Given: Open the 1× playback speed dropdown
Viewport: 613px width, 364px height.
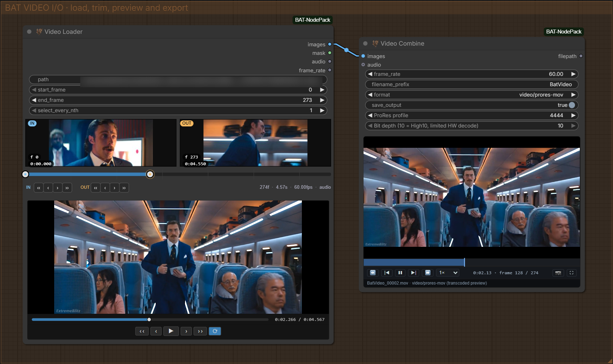Looking at the screenshot, I should (448, 273).
